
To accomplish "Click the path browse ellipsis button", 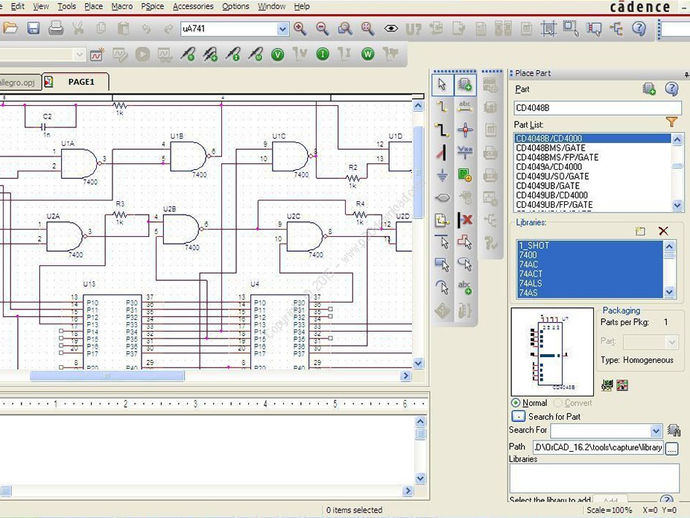I will pyautogui.click(x=672, y=448).
